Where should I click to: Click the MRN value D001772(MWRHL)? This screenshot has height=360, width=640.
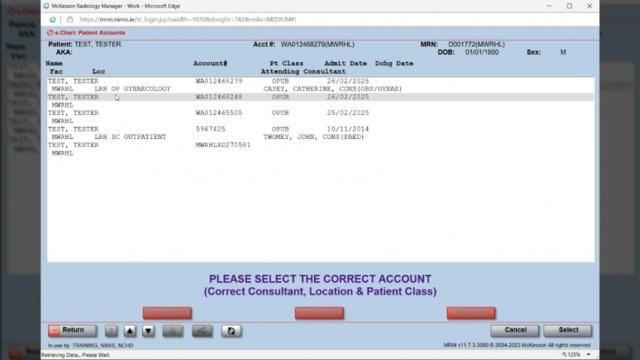coord(477,44)
